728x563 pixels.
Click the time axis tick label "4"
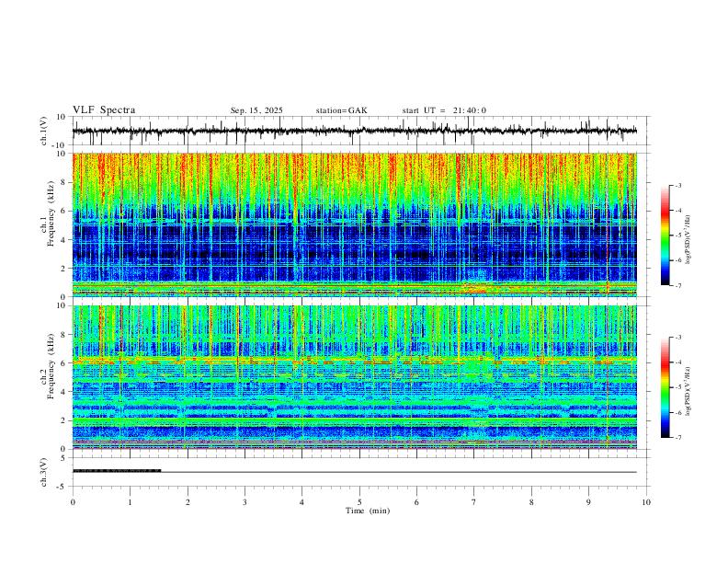coord(301,502)
